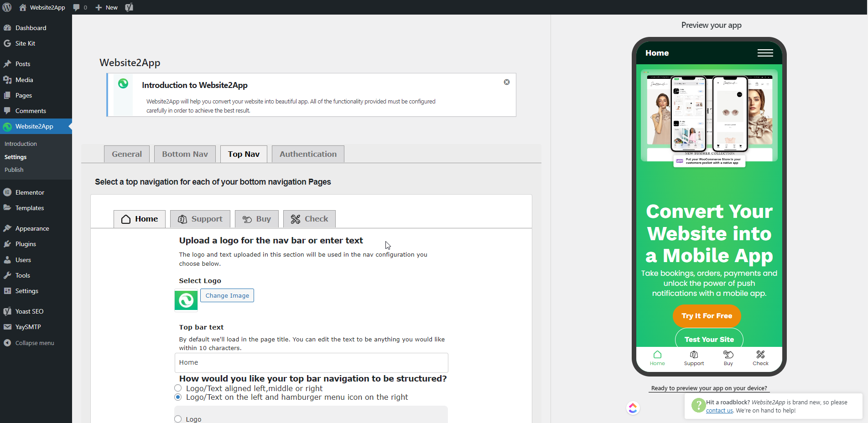The height and width of the screenshot is (423, 868).
Task: Switch to the Authentication tab
Action: click(308, 154)
